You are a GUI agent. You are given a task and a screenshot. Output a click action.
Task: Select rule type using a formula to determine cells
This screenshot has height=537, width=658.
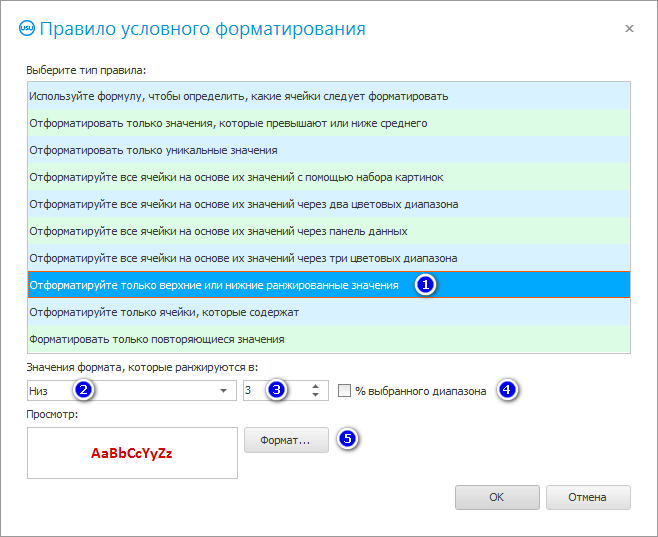[329, 96]
